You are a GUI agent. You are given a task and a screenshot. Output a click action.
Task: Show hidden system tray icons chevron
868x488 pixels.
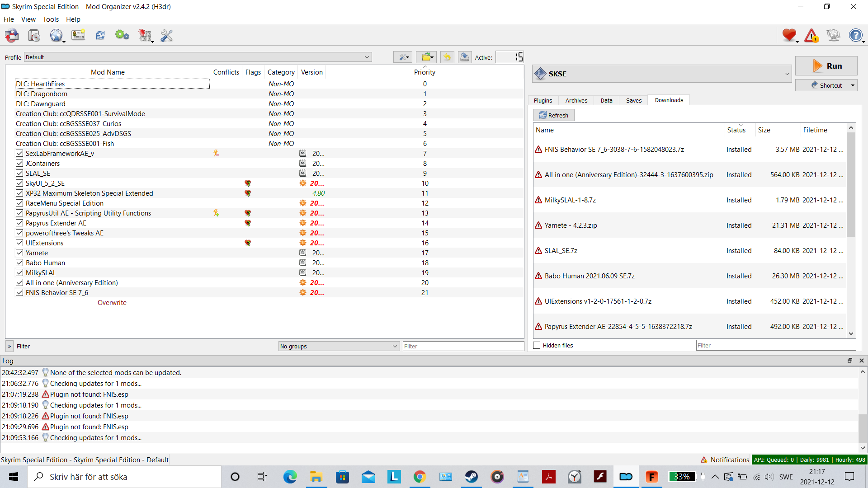tap(715, 477)
